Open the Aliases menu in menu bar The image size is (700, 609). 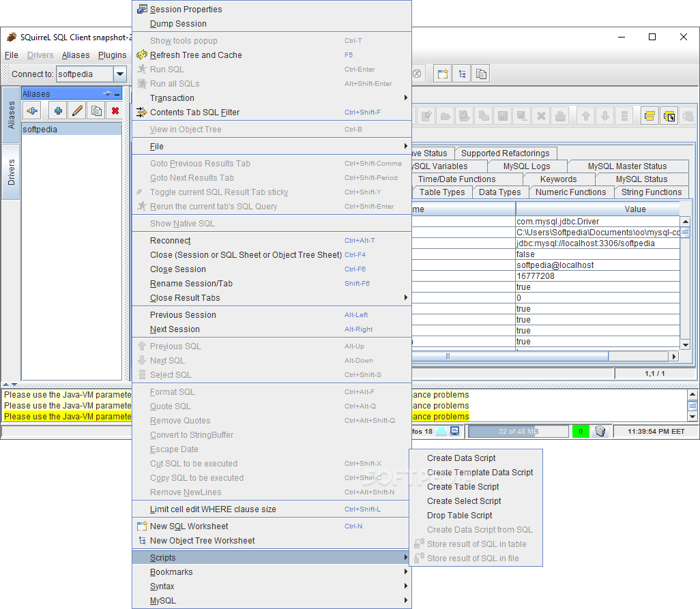(76, 55)
